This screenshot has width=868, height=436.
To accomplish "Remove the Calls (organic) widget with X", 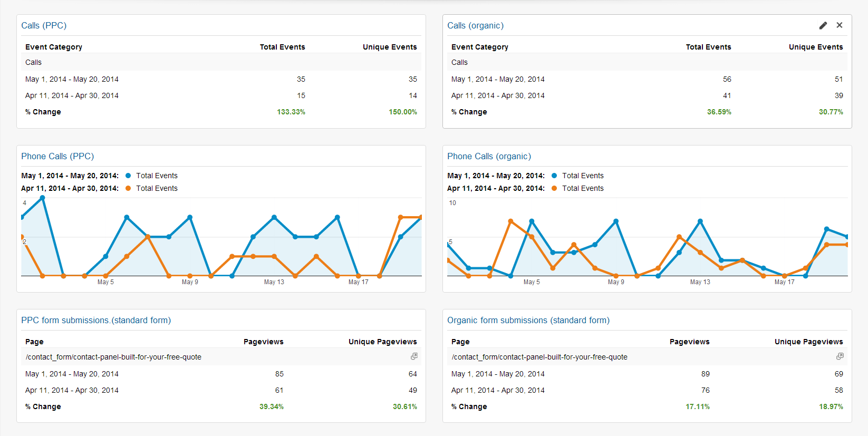I will point(840,25).
